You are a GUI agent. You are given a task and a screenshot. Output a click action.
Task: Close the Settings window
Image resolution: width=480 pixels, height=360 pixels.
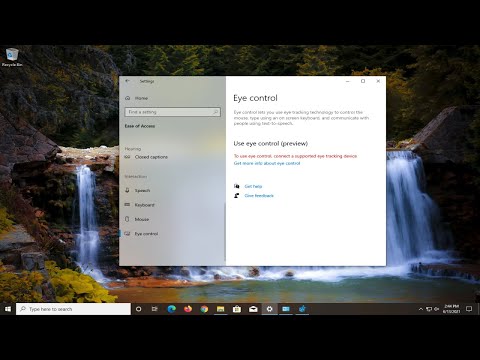click(378, 81)
